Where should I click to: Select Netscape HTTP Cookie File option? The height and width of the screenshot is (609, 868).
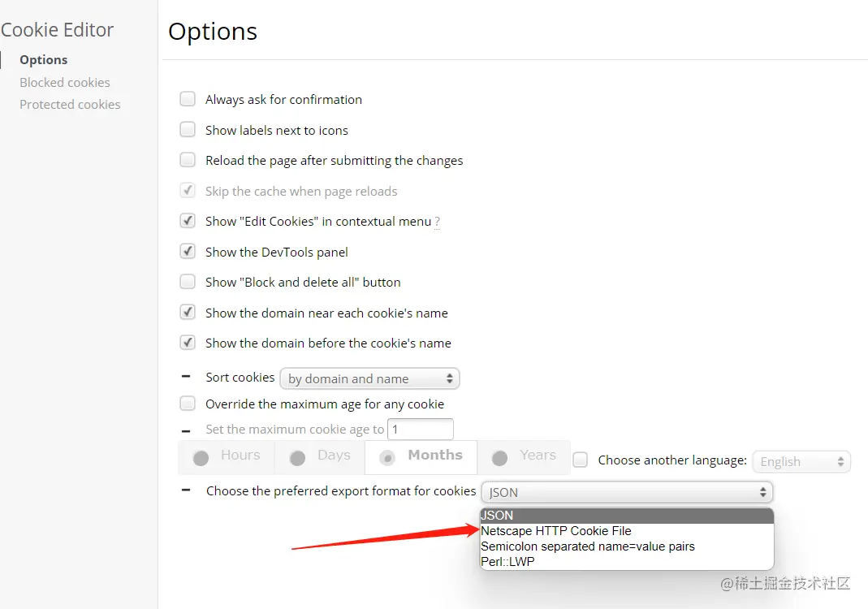[627, 531]
